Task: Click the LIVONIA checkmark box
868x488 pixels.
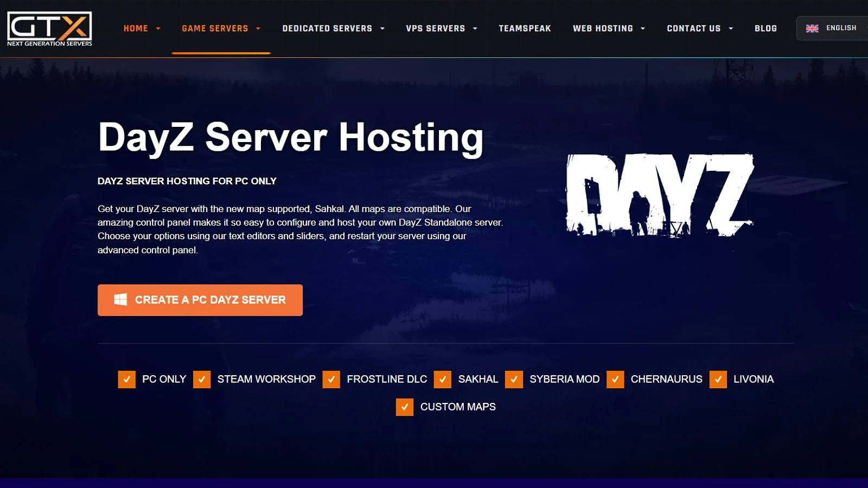Action: (718, 380)
